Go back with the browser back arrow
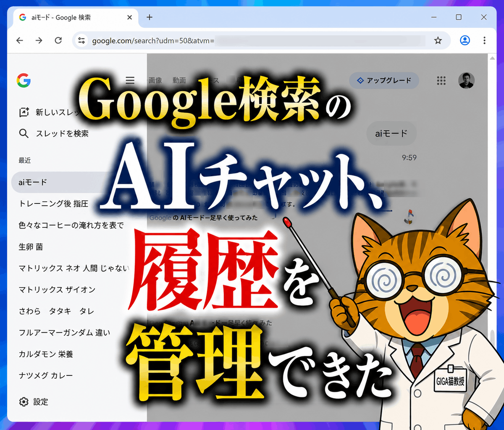The height and width of the screenshot is (430, 504). point(20,40)
